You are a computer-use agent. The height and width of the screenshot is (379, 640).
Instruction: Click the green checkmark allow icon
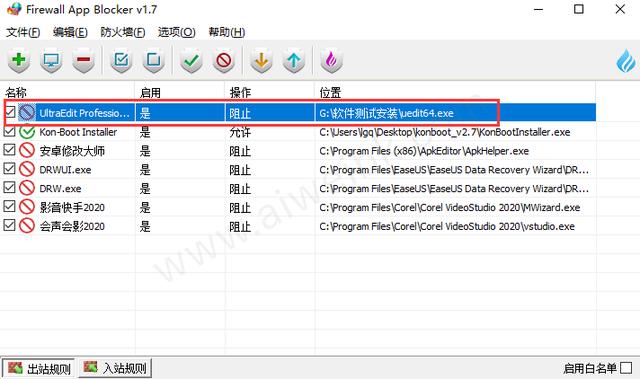point(191,61)
